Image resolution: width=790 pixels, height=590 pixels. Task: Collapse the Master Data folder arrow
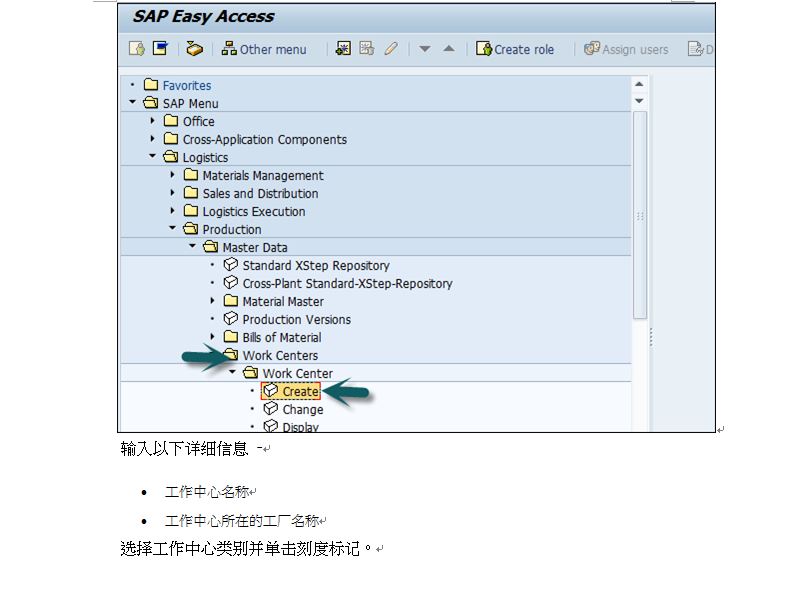pyautogui.click(x=192, y=246)
